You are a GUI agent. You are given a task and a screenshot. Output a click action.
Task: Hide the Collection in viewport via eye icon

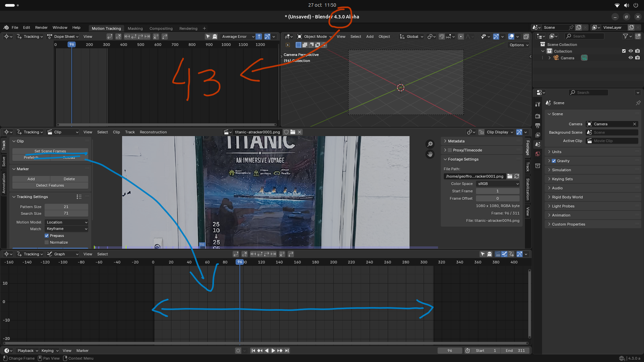[x=631, y=51]
